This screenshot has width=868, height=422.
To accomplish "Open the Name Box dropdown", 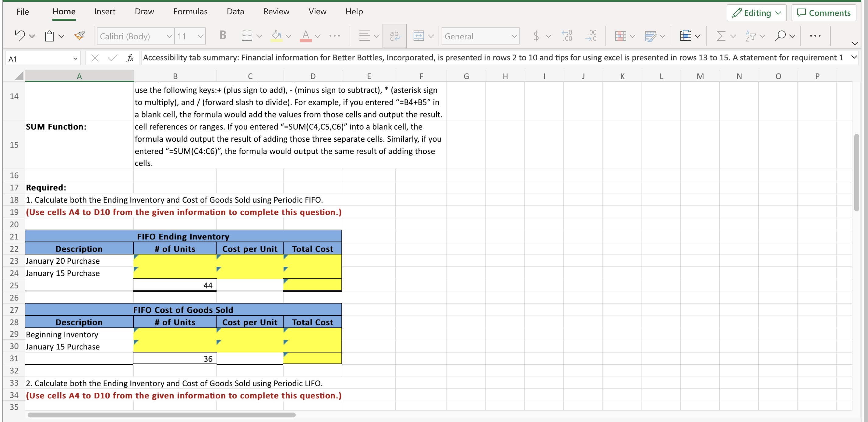I will pos(76,58).
